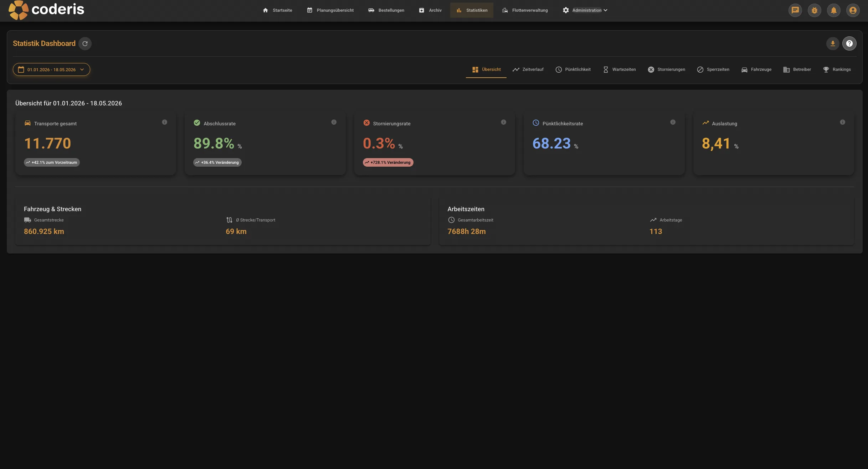Viewport: 868px width, 469px height.
Task: Click the 69 km average distance value
Action: [236, 231]
